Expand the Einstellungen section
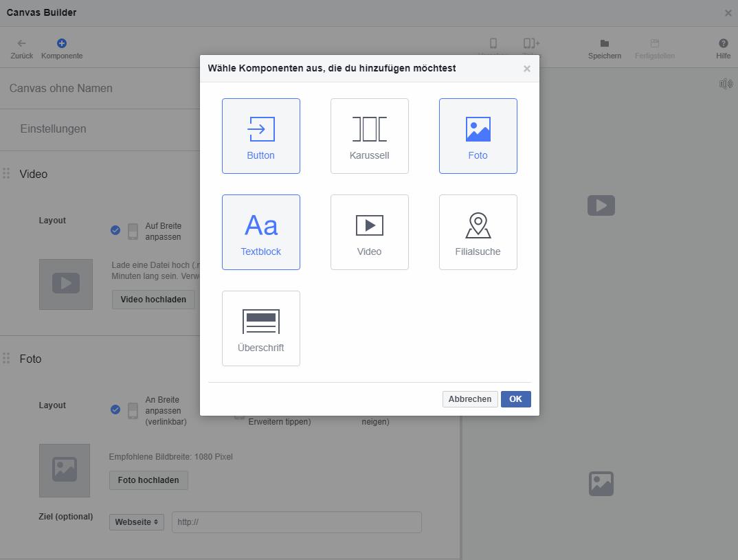This screenshot has width=738, height=560. [54, 128]
